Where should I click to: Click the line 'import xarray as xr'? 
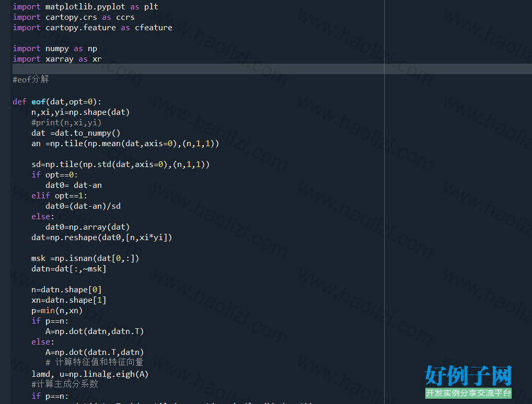(x=57, y=59)
